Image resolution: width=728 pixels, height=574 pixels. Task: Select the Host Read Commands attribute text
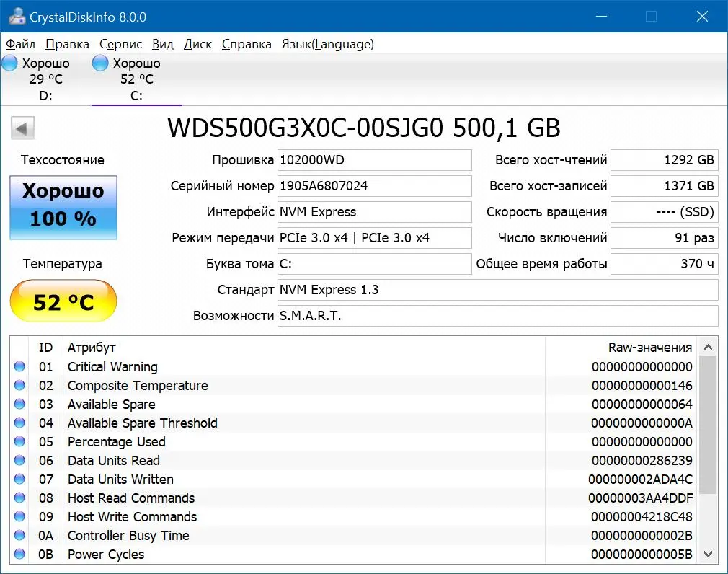131,498
